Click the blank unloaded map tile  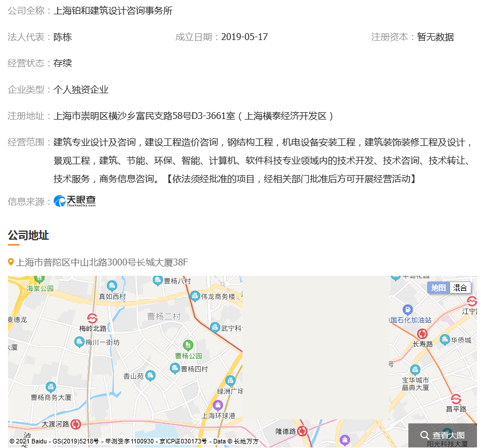pyautogui.click(x=316, y=347)
